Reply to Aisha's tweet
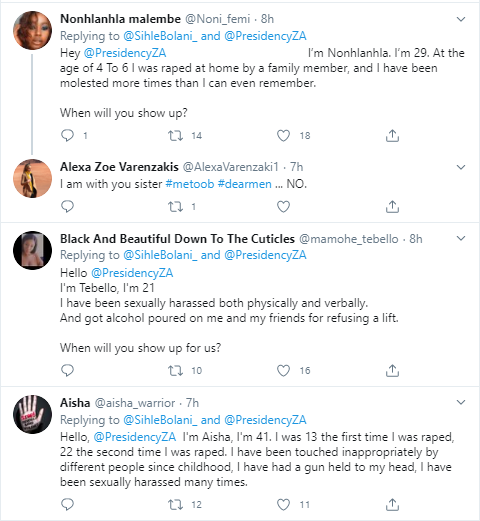 (x=67, y=505)
